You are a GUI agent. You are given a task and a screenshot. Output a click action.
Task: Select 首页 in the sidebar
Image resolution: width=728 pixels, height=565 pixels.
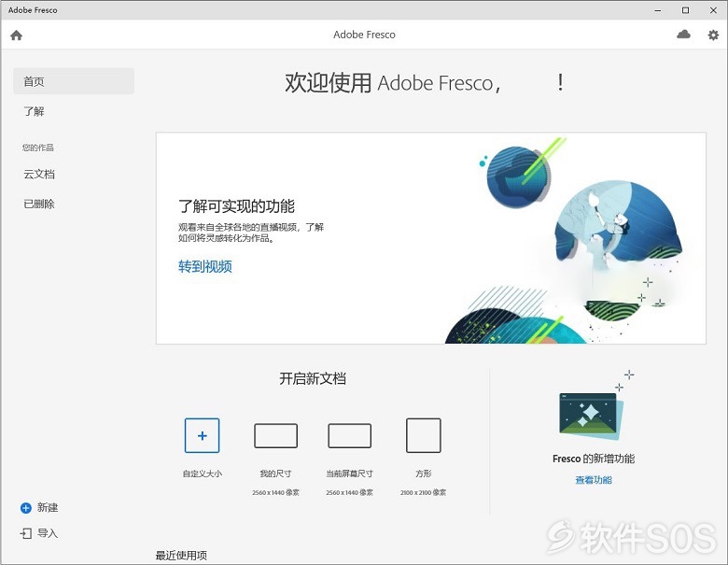(x=74, y=81)
